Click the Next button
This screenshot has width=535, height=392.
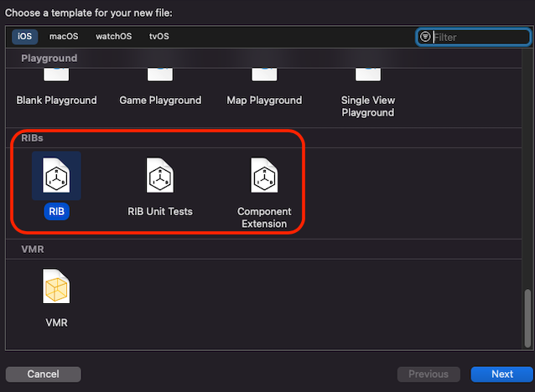click(x=502, y=374)
